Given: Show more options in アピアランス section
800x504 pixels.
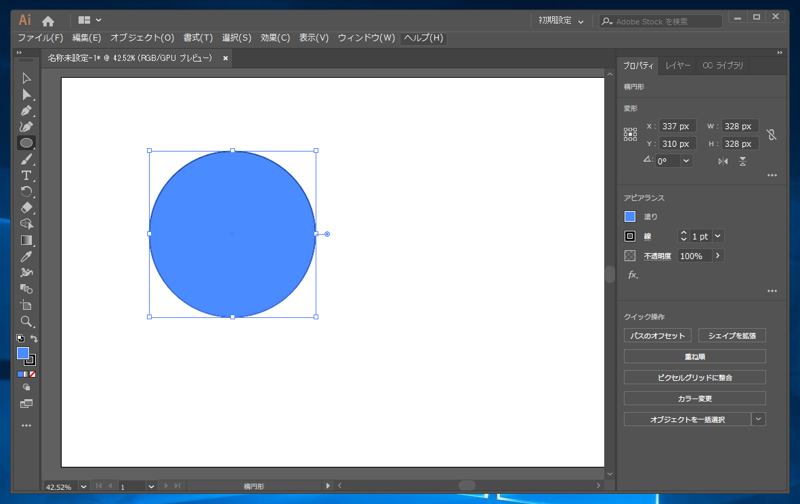Looking at the screenshot, I should [772, 291].
